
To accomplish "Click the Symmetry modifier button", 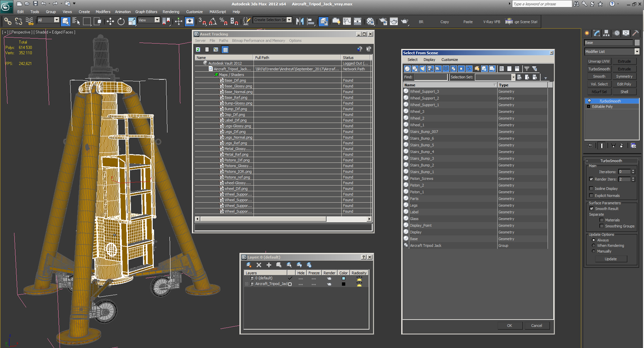I will (624, 77).
